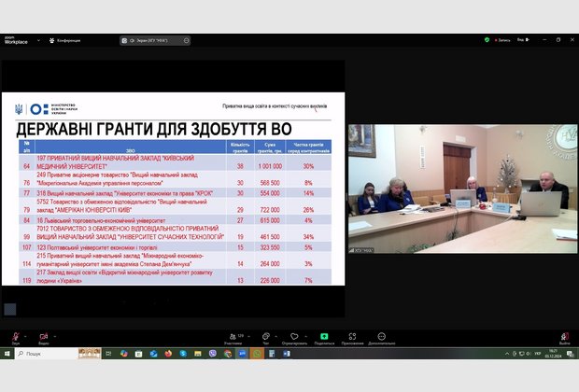This screenshot has width=579, height=392.
Task: Click the shared slide with the grants table
Action: coord(173,189)
